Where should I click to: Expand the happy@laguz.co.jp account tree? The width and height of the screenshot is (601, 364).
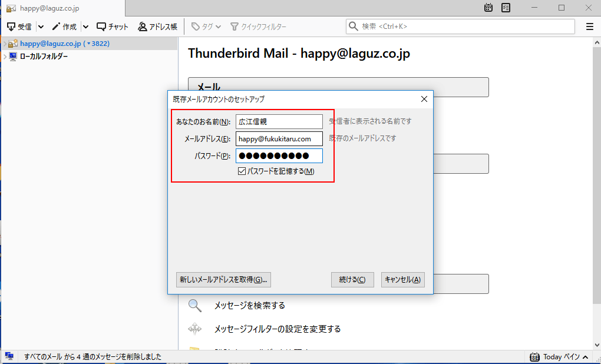[x=5, y=44]
